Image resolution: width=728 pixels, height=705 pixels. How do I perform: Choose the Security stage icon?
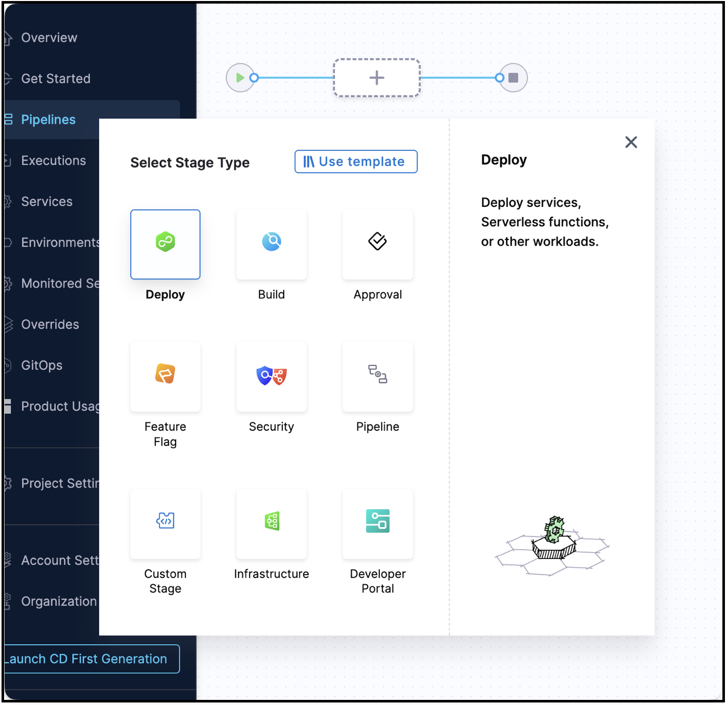pos(271,376)
